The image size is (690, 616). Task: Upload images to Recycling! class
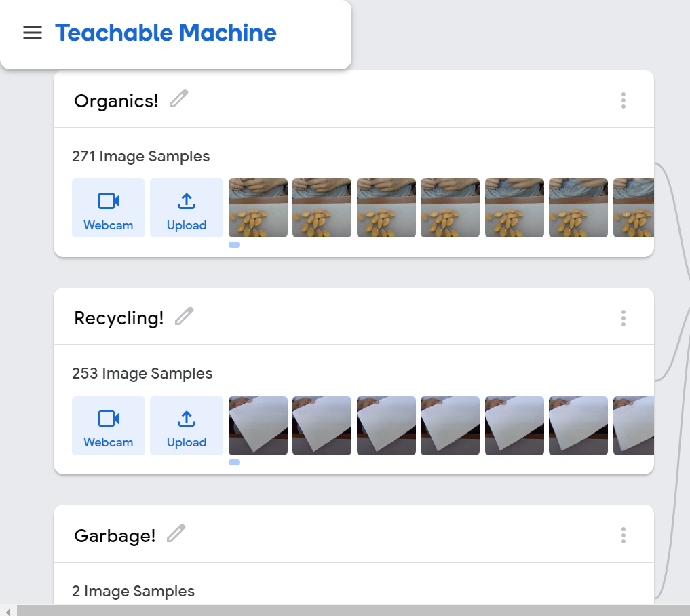187,425
